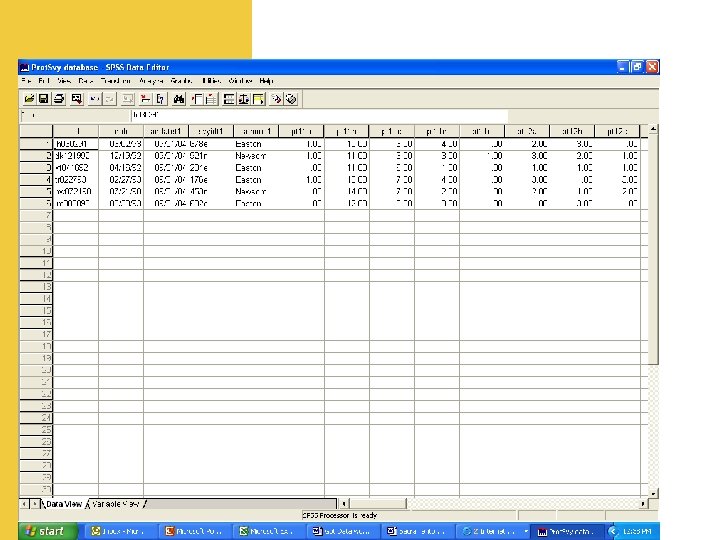Image resolution: width=720 pixels, height=540 pixels.
Task: Switch to the Inbox taskbar button
Action: click(121, 531)
